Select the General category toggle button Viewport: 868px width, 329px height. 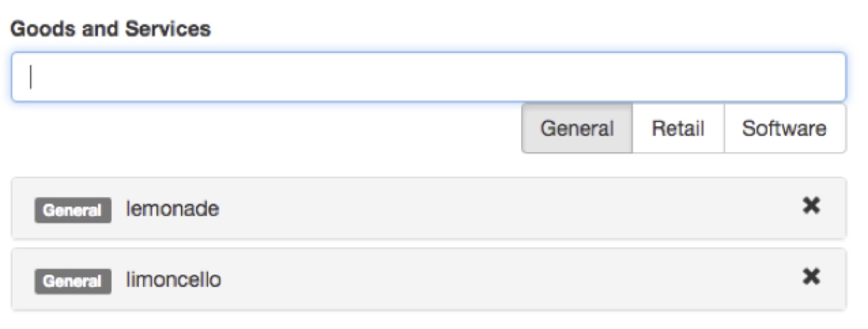(x=577, y=129)
